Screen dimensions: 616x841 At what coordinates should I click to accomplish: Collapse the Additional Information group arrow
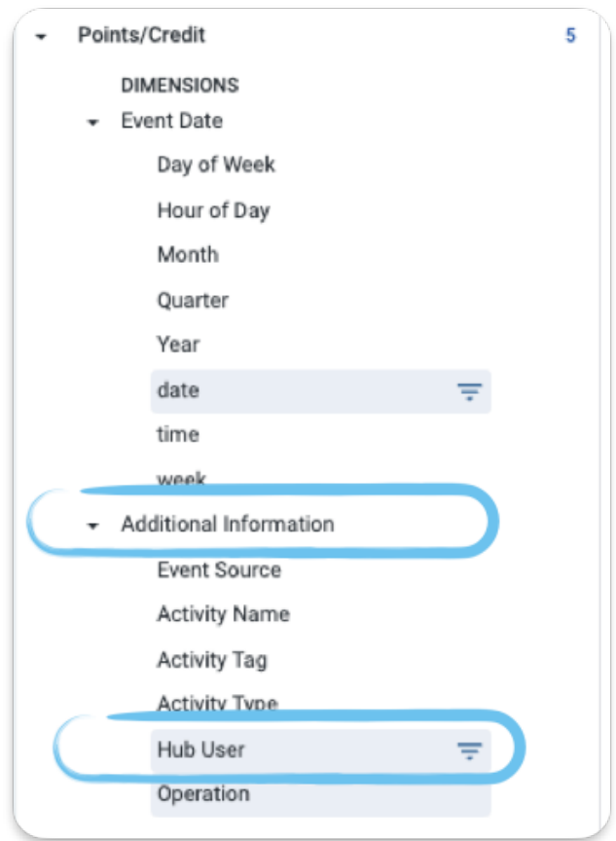(92, 527)
